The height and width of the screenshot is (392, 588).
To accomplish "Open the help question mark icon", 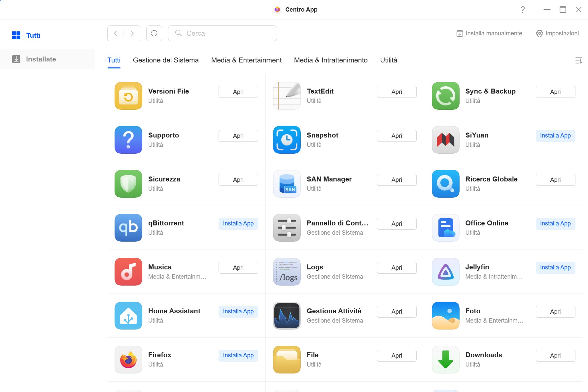I will (x=523, y=10).
